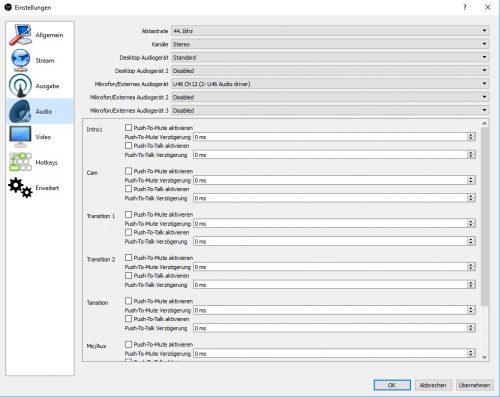Click the Audio speaker icon
The width and height of the screenshot is (500, 397).
[20, 111]
